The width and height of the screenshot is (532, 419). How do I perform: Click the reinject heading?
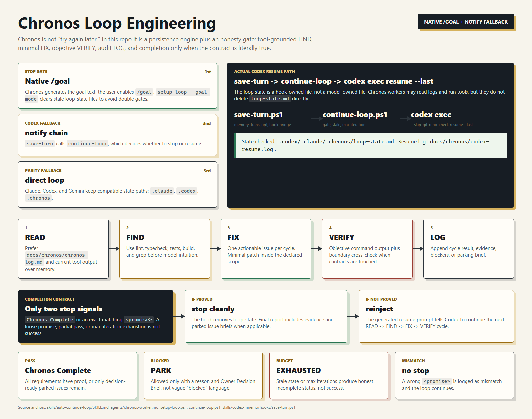379,309
